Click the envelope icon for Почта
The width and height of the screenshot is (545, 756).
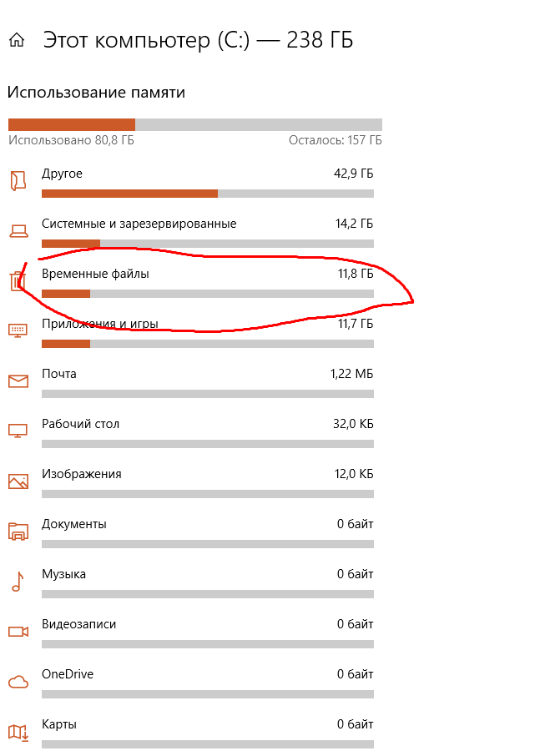(18, 381)
